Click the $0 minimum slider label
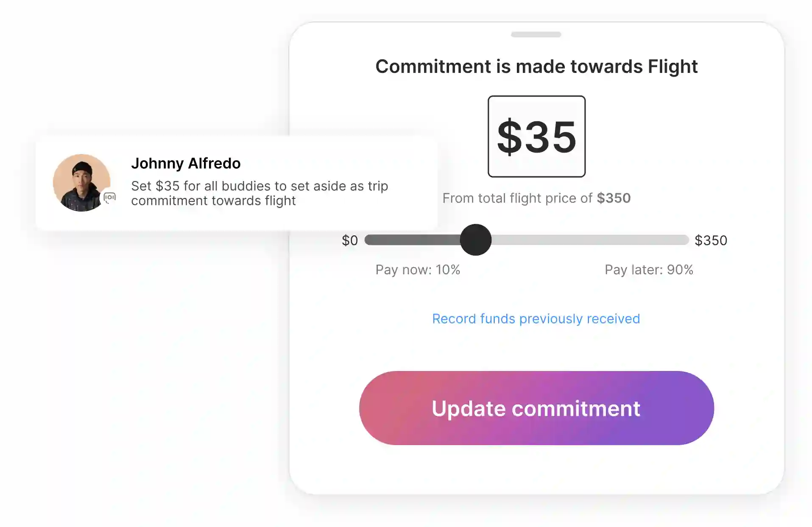The image size is (812, 527). point(350,240)
